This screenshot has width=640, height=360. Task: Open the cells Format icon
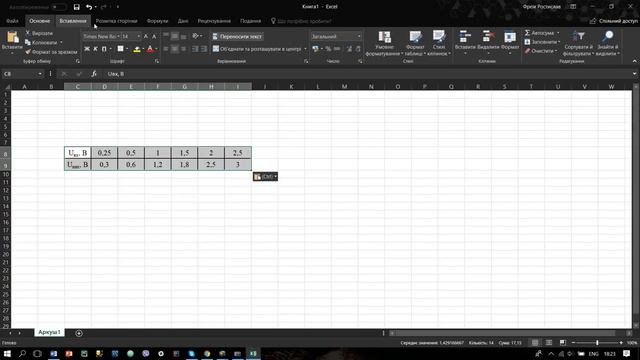coord(510,36)
